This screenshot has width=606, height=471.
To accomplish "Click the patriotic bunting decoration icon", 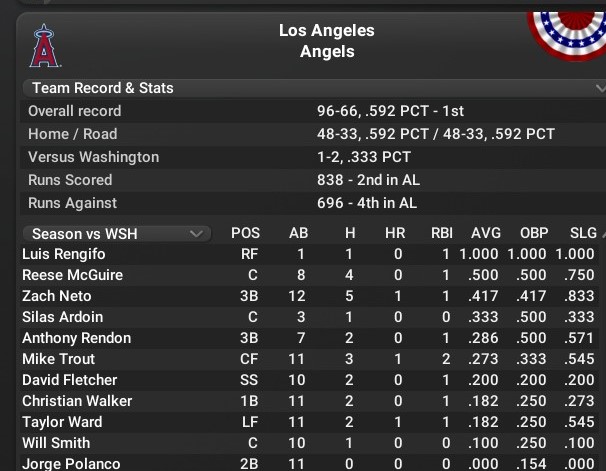I will coord(567,36).
